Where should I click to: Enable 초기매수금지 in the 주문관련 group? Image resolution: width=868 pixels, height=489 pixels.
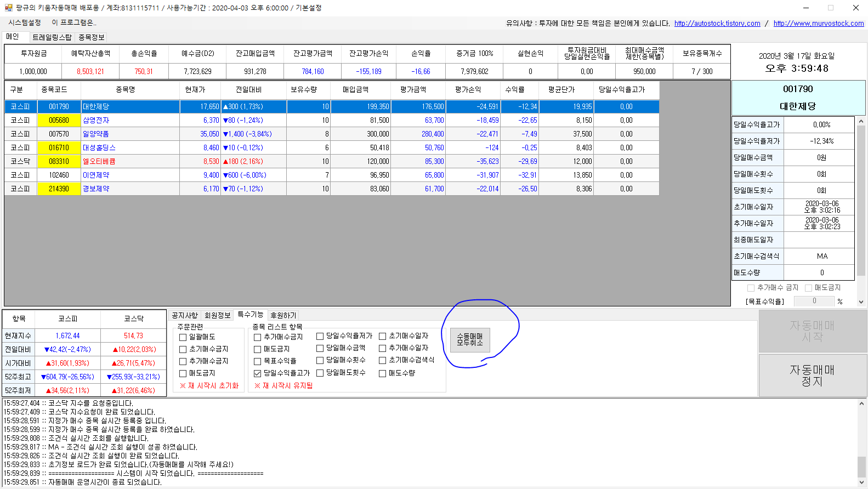coord(183,349)
